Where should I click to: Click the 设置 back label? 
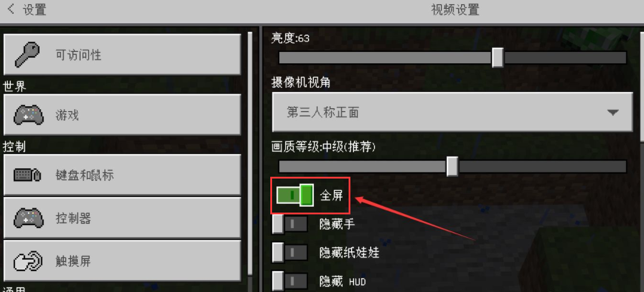(x=35, y=10)
